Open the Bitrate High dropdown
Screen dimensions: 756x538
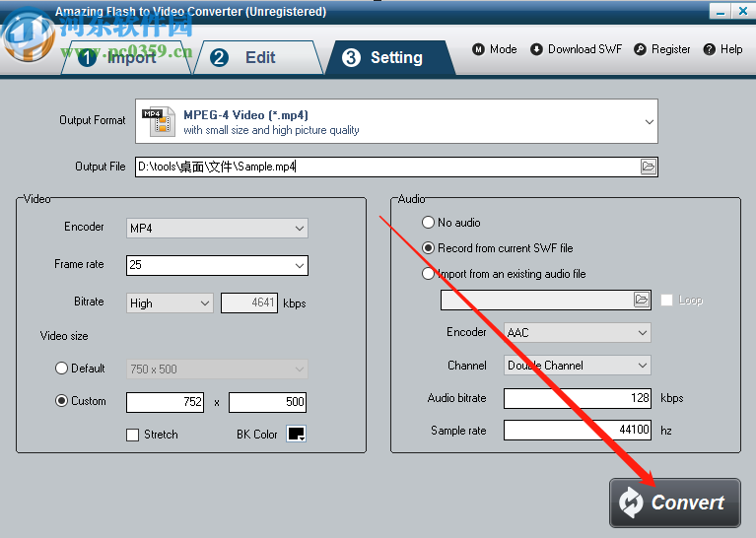(170, 303)
